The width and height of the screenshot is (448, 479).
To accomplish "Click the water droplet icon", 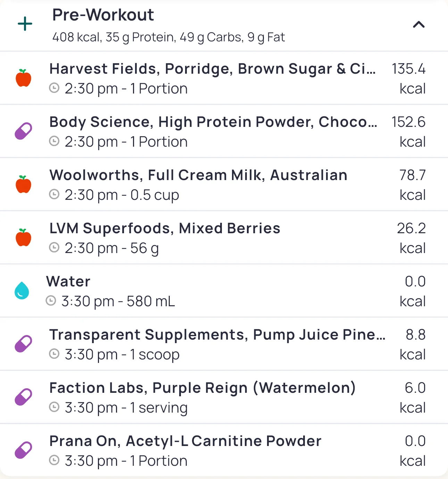I will click(x=22, y=291).
